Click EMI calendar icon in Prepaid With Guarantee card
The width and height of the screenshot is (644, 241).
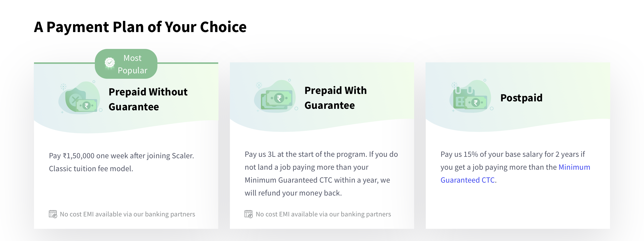pos(249,214)
